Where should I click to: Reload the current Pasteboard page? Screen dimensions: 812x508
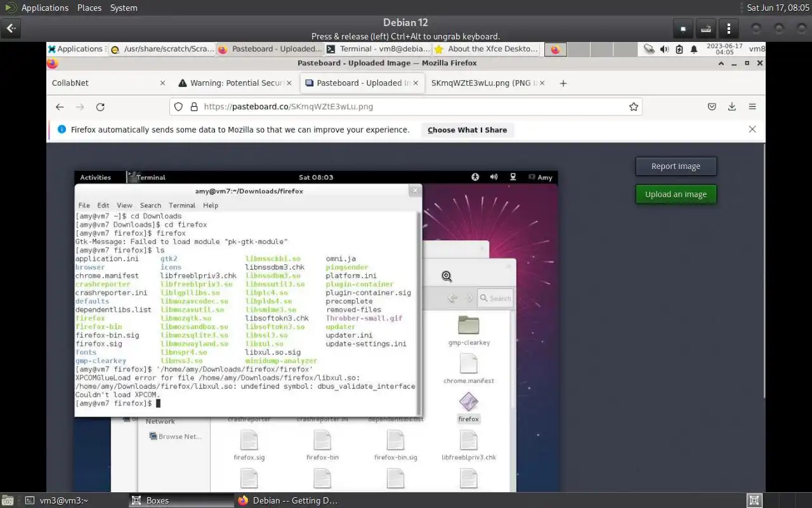click(x=100, y=107)
